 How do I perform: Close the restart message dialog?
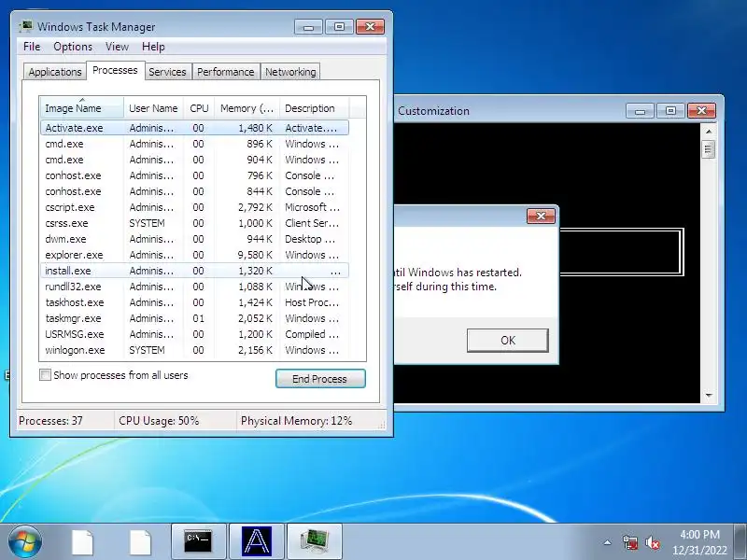click(542, 216)
